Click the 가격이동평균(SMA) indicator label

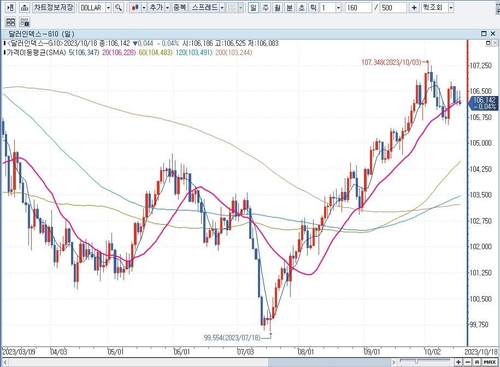[36, 52]
